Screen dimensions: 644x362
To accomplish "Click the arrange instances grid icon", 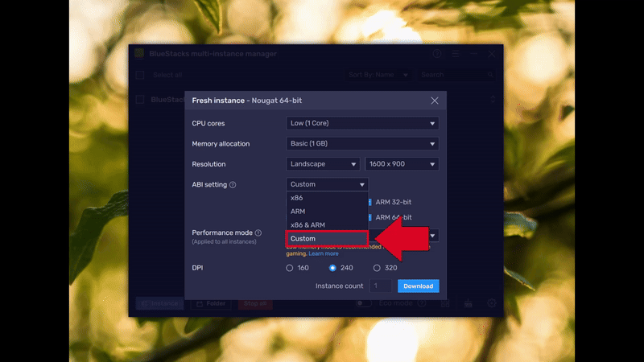I will [445, 303].
